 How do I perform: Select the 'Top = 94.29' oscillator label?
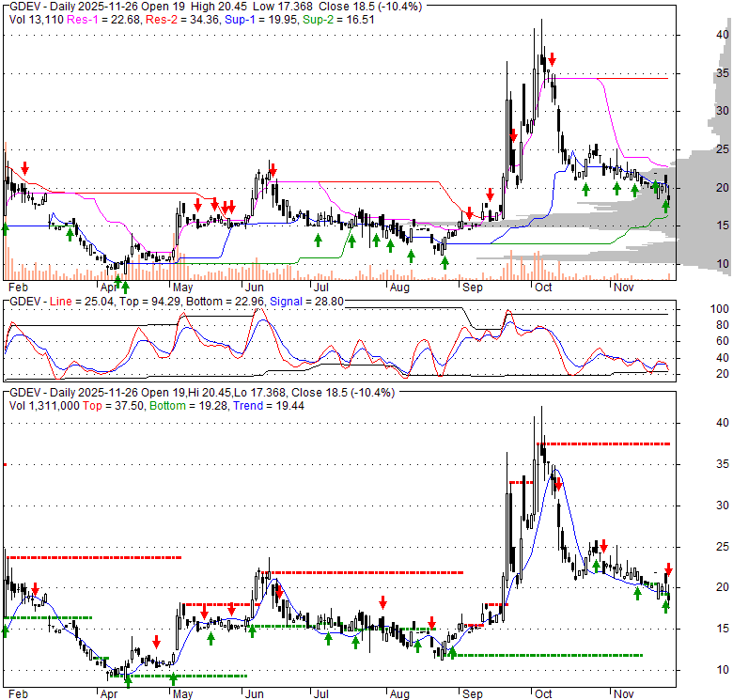(x=149, y=302)
